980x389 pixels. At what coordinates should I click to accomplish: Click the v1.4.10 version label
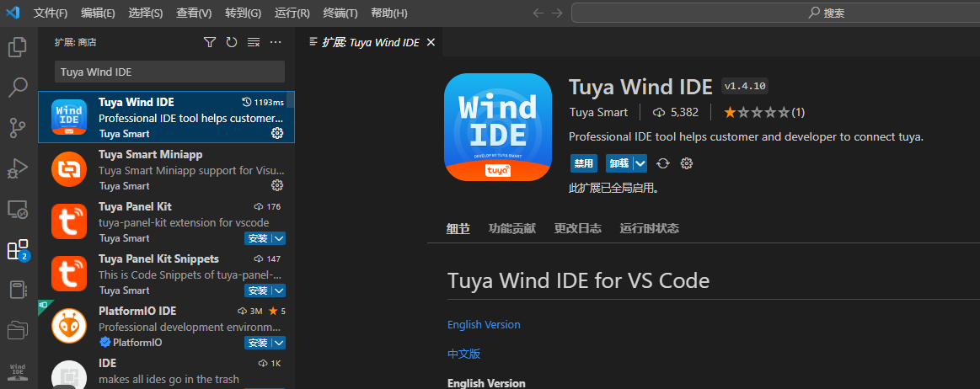746,86
